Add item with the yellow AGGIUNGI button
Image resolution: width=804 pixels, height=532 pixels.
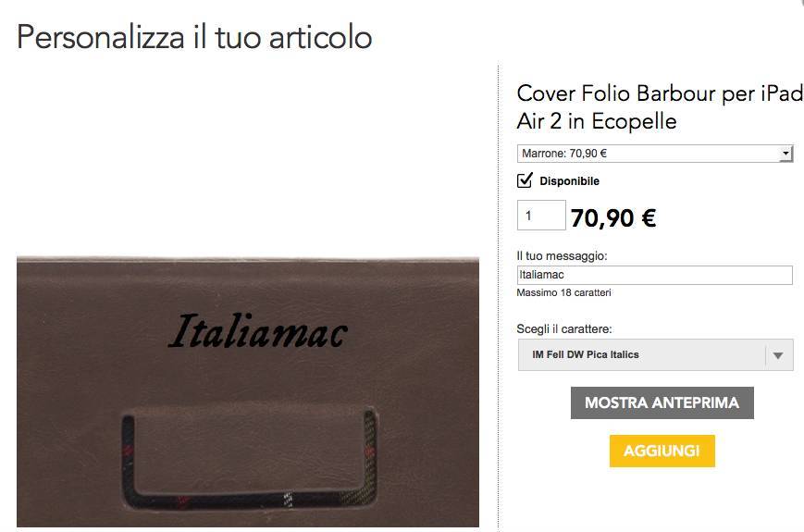click(x=662, y=451)
